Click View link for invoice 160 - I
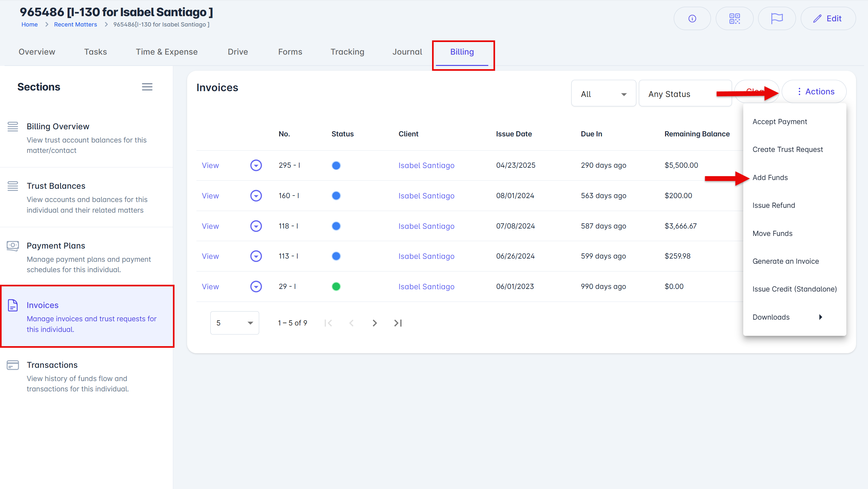This screenshot has width=868, height=489. pos(210,196)
